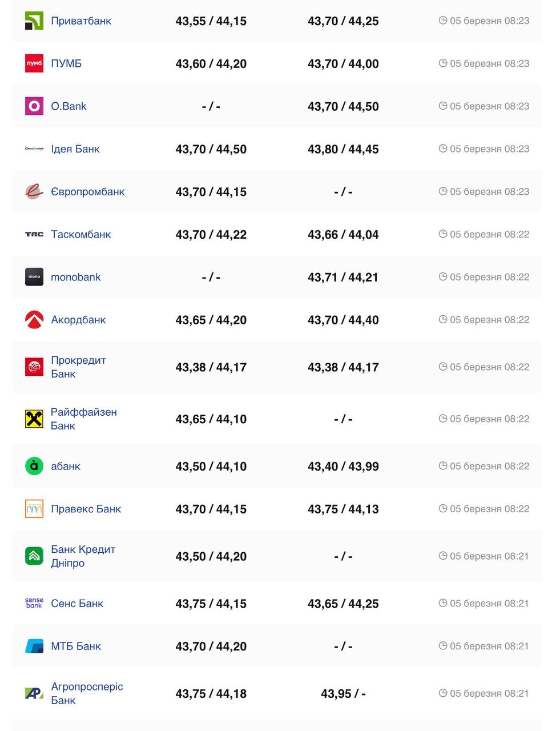Click monobank card rate 43,71 / 44,21
560x731 pixels.
(343, 278)
